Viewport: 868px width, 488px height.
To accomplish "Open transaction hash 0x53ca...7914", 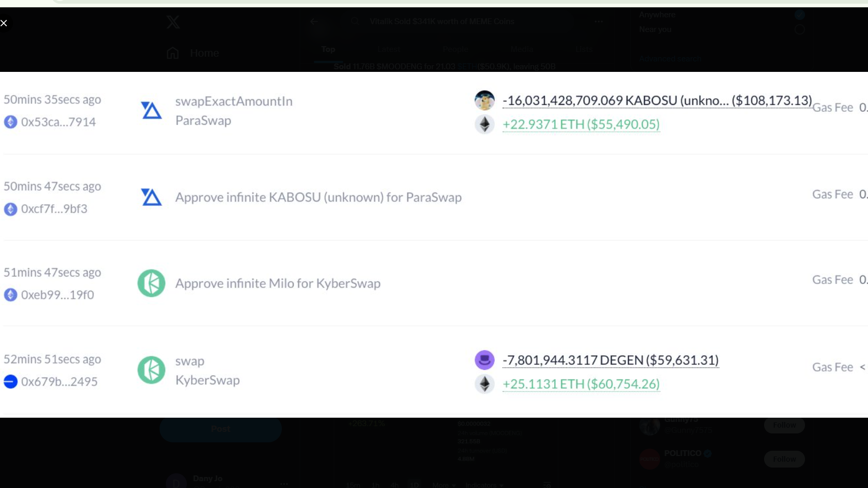I will [x=58, y=122].
